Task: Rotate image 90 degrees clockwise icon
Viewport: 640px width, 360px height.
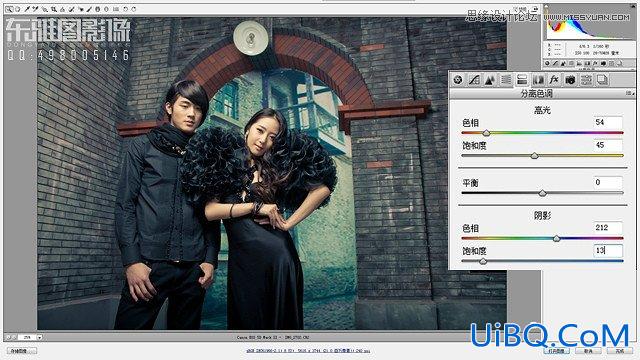Action: click(133, 9)
